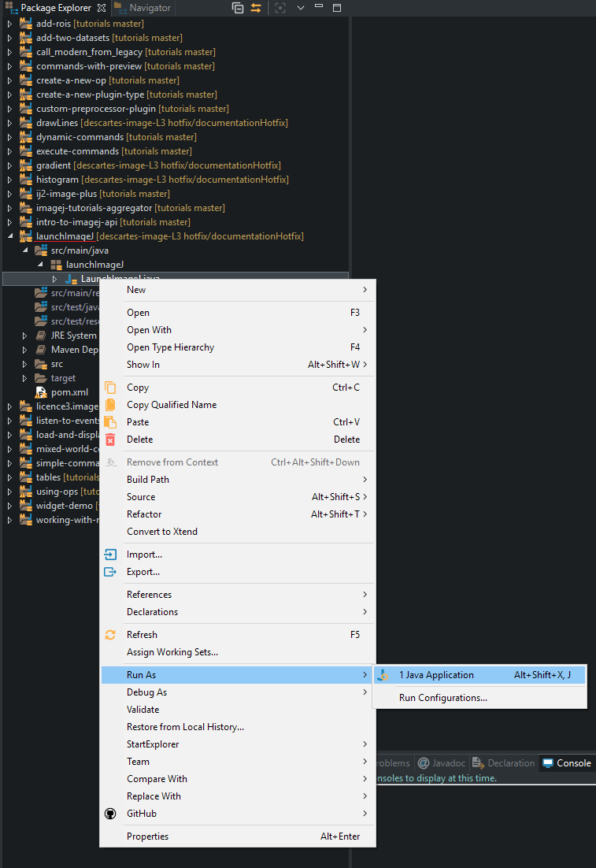This screenshot has height=868, width=596.
Task: Open the Compare With submenu
Action: (239, 779)
